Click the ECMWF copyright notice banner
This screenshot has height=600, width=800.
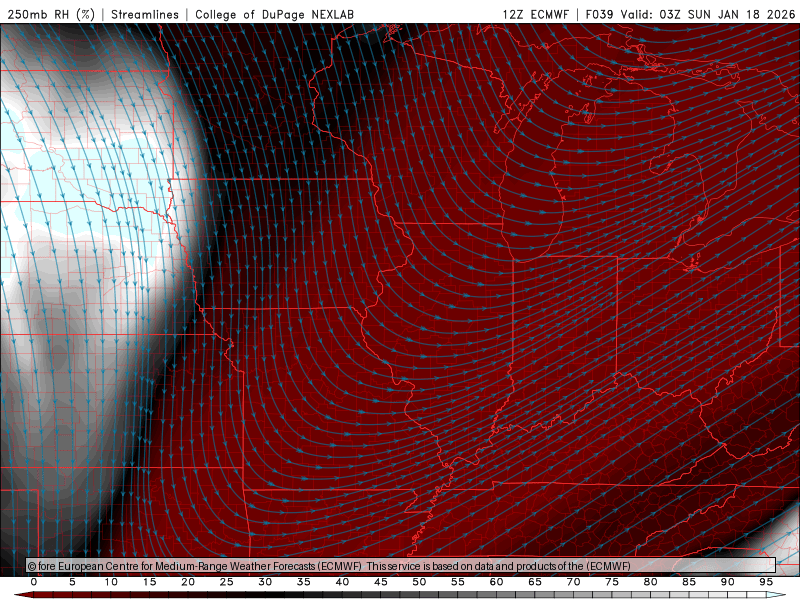pyautogui.click(x=401, y=566)
